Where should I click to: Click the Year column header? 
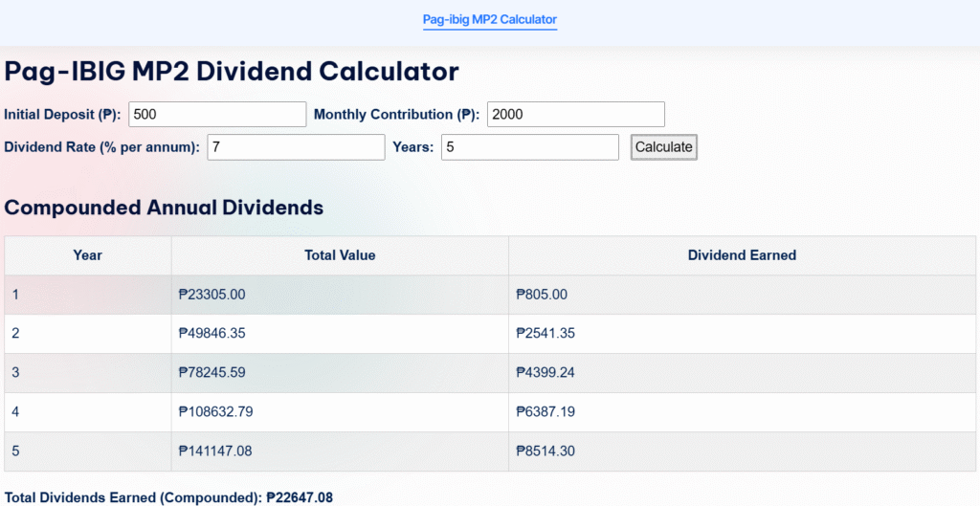click(87, 254)
